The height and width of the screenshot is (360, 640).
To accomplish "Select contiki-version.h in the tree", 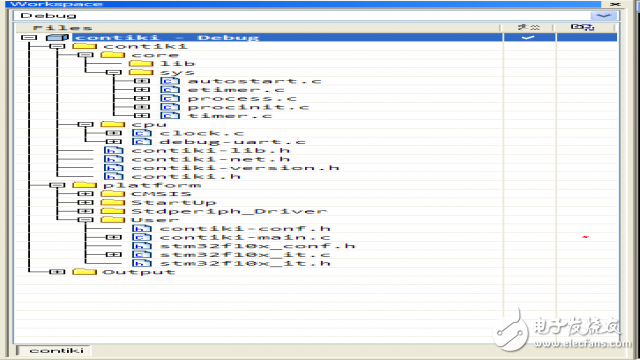I will coord(235,168).
